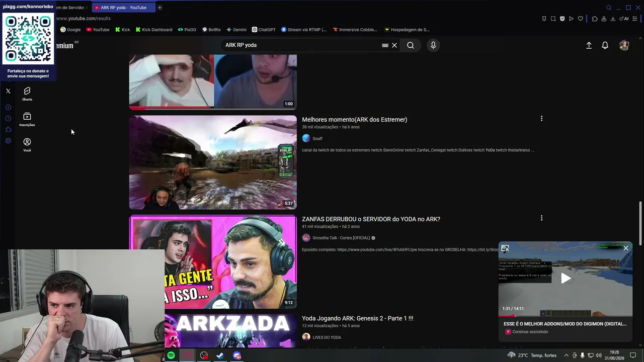This screenshot has width=644, height=362.
Task: Open the virtual keyboard in search box
Action: click(x=385, y=45)
